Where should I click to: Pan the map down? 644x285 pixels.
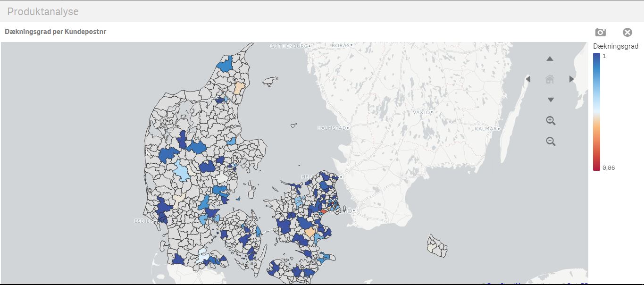pos(550,100)
